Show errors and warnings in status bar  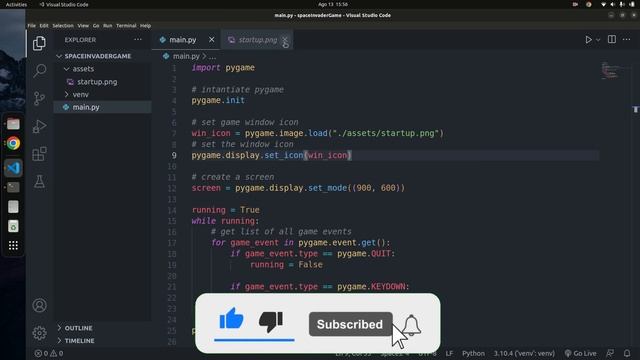[49, 353]
